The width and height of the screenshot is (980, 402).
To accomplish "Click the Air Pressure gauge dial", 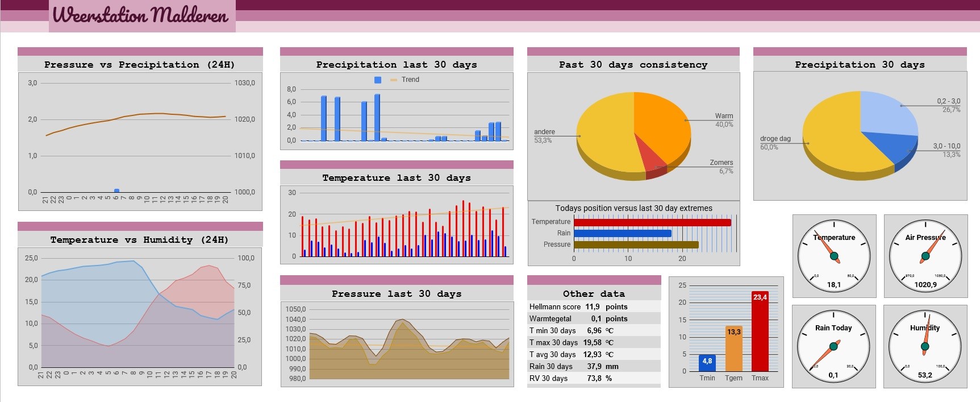I will tap(925, 256).
